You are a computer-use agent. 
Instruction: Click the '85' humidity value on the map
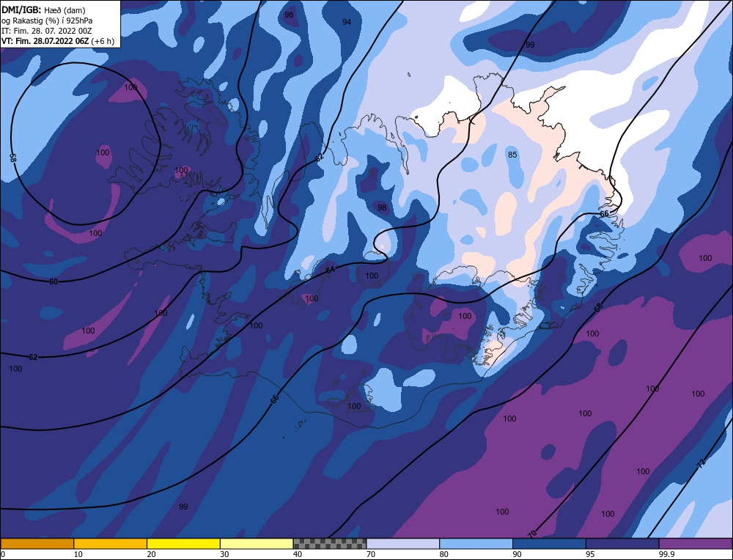coord(512,155)
